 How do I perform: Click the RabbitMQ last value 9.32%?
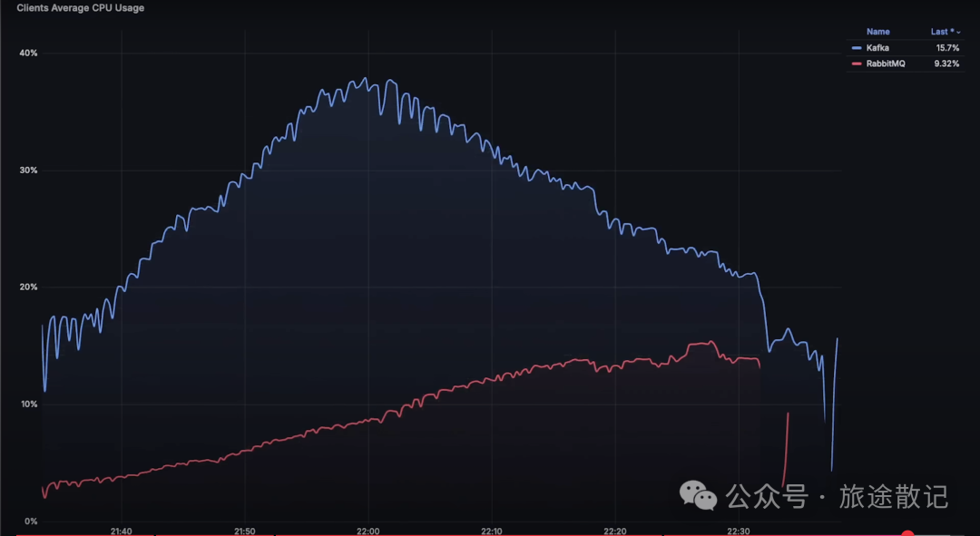(x=946, y=63)
